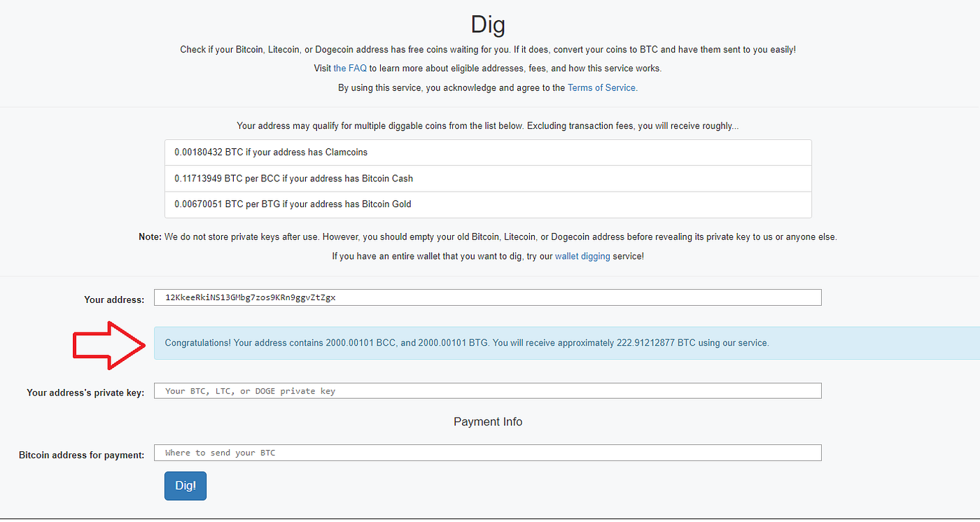Follow the wallet digging service link
Screen dimensions: 980x522
(x=582, y=257)
